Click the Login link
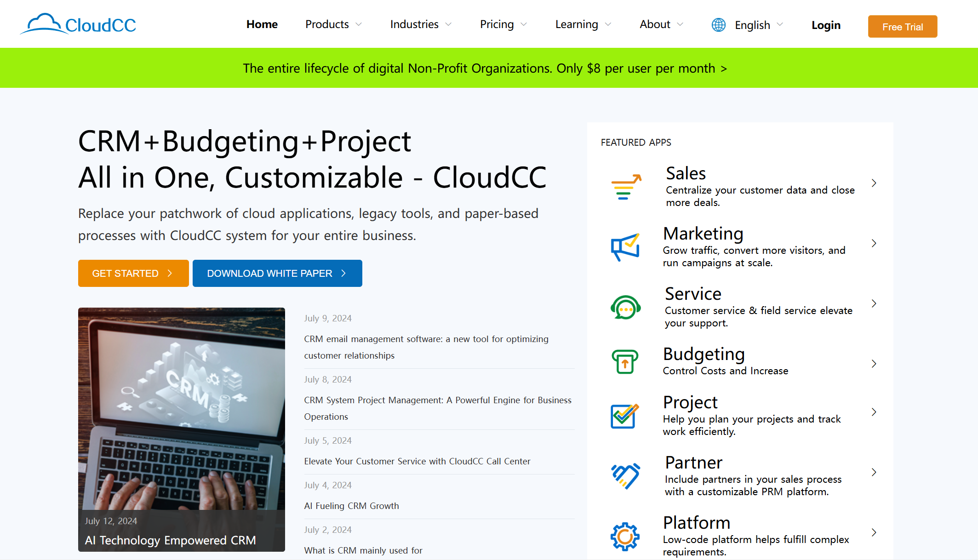Screen dimensions: 978x560 (826, 24)
